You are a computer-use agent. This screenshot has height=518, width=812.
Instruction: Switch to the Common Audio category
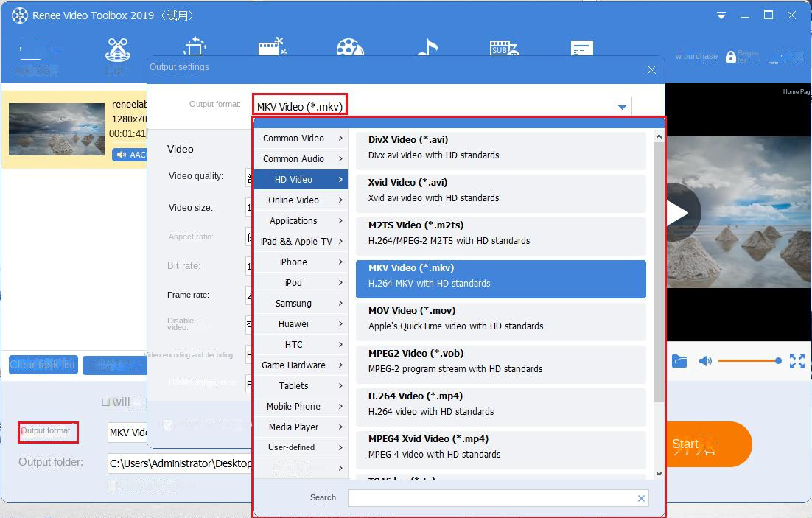tap(293, 158)
